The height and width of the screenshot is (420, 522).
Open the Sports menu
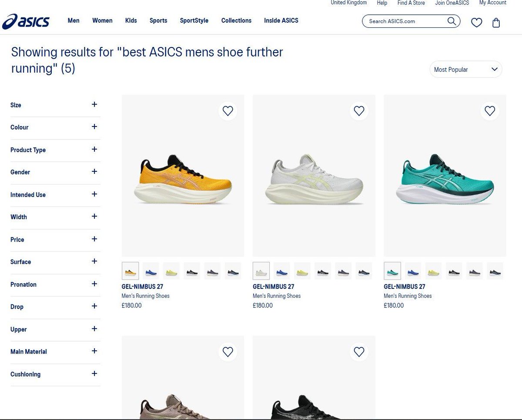tap(158, 20)
